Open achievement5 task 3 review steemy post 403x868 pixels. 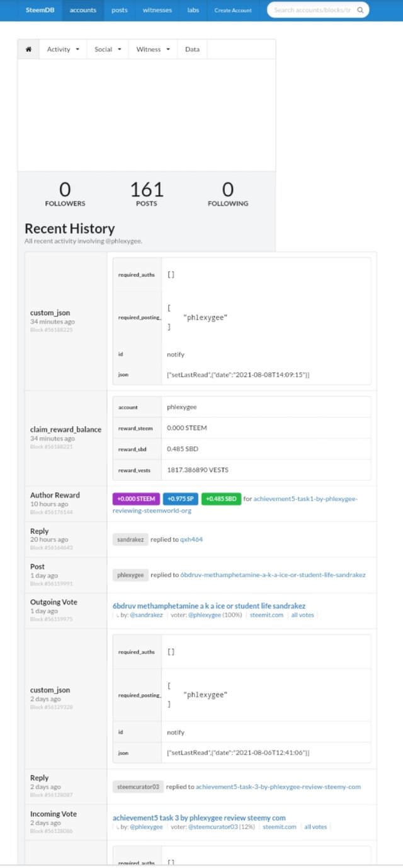tap(199, 818)
